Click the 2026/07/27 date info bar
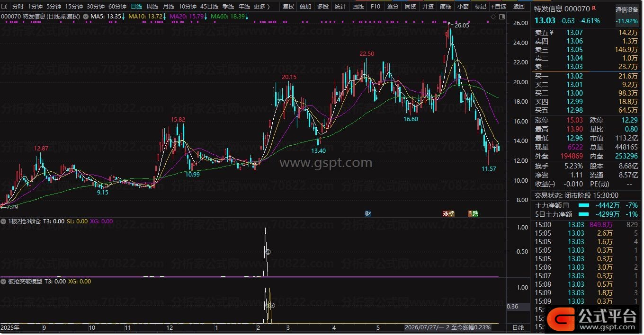This screenshot has height=335, width=644. point(447,327)
